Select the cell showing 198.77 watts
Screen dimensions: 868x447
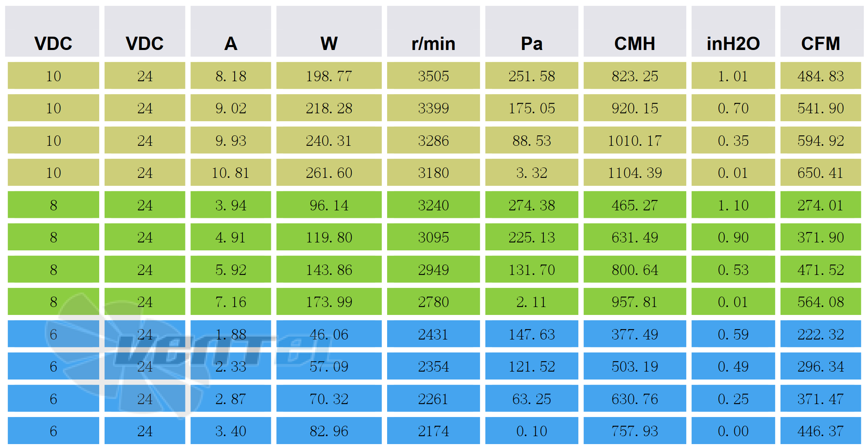tap(329, 76)
